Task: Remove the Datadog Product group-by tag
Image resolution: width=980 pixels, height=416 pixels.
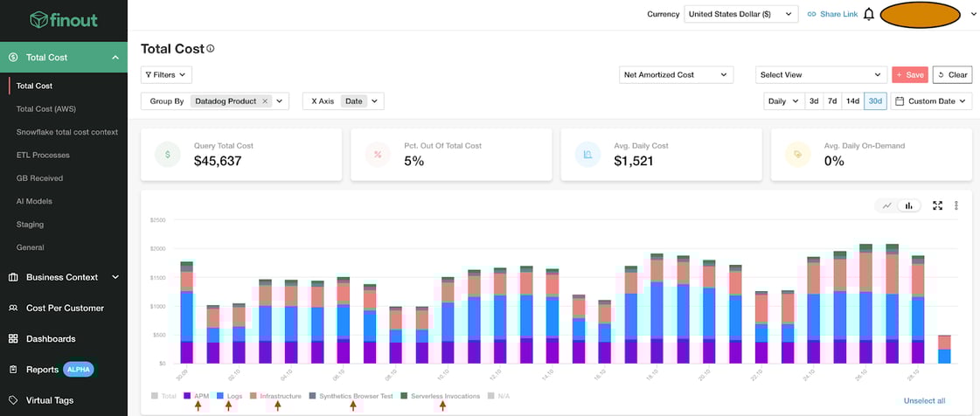Action: coord(265,101)
